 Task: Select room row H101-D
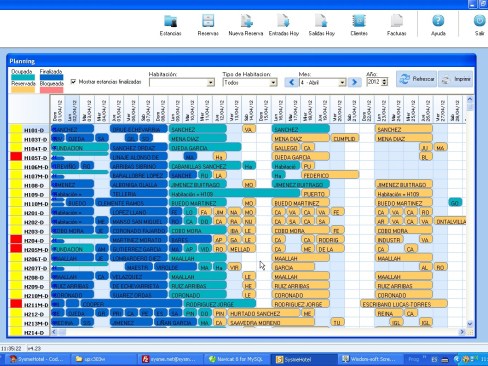[34, 130]
